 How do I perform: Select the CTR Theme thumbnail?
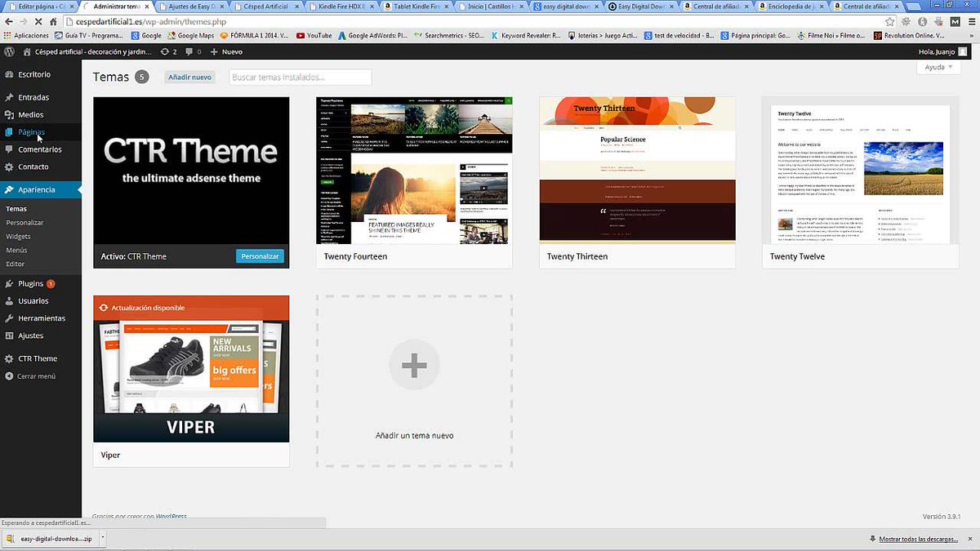191,171
